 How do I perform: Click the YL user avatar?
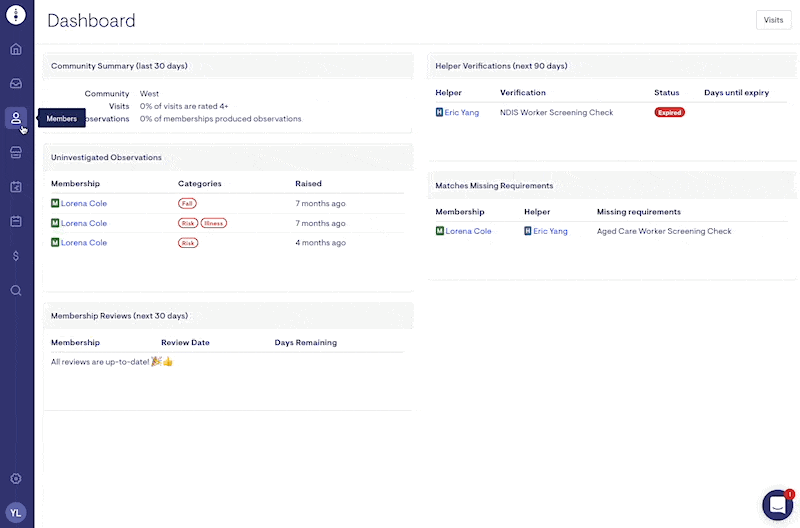(16, 511)
